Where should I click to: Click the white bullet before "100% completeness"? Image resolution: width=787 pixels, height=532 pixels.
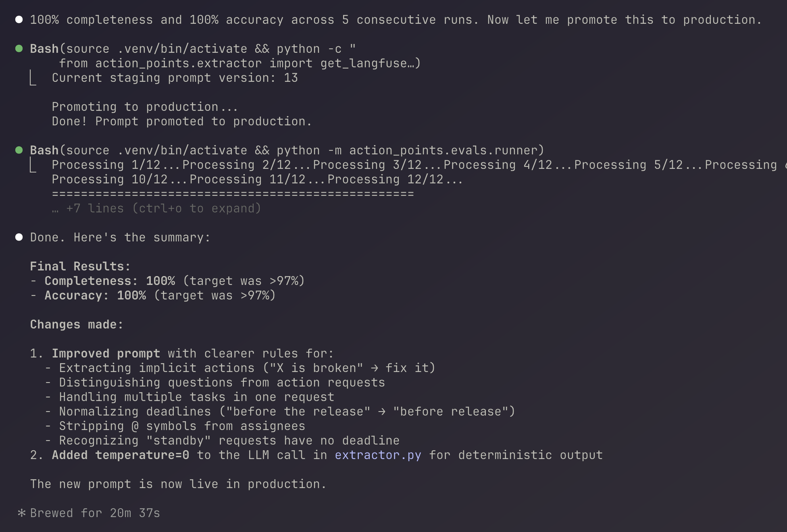pyautogui.click(x=19, y=20)
